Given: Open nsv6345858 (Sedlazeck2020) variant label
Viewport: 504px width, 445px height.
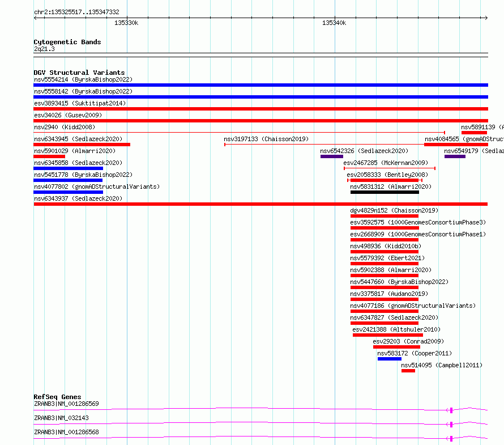Looking at the screenshot, I should point(78,163).
